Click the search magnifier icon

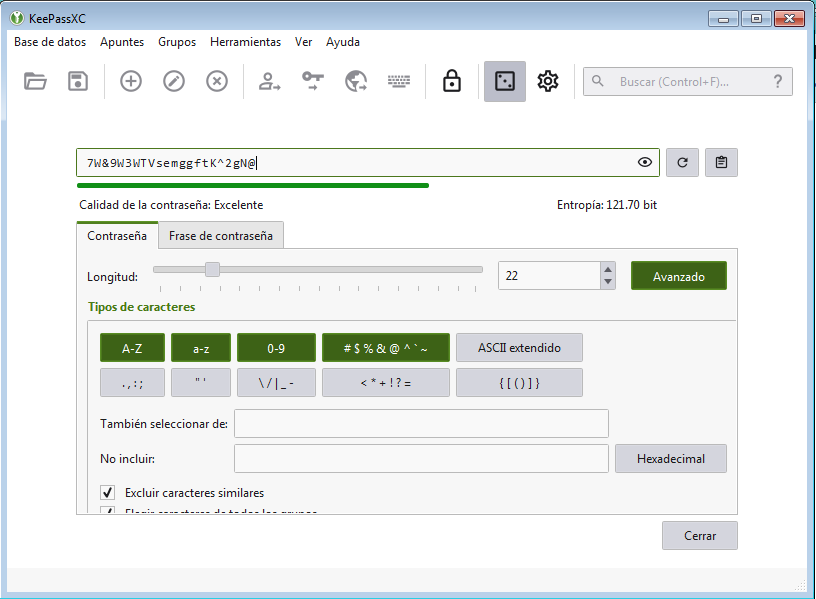[x=597, y=81]
